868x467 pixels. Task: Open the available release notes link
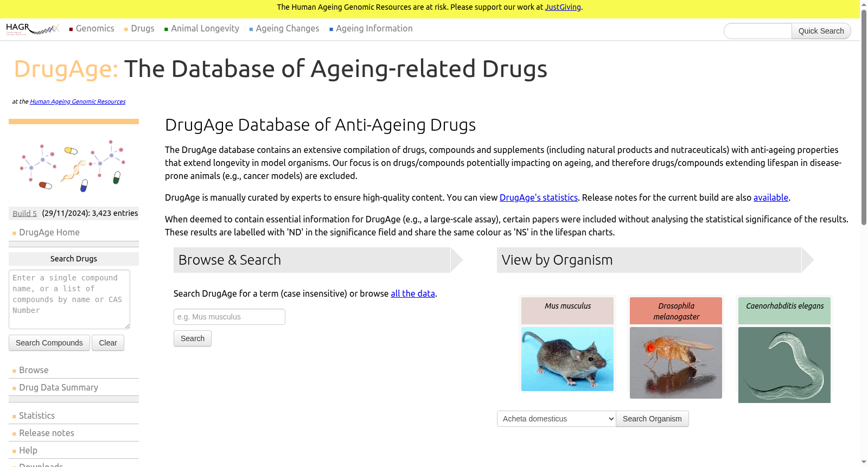pos(771,197)
